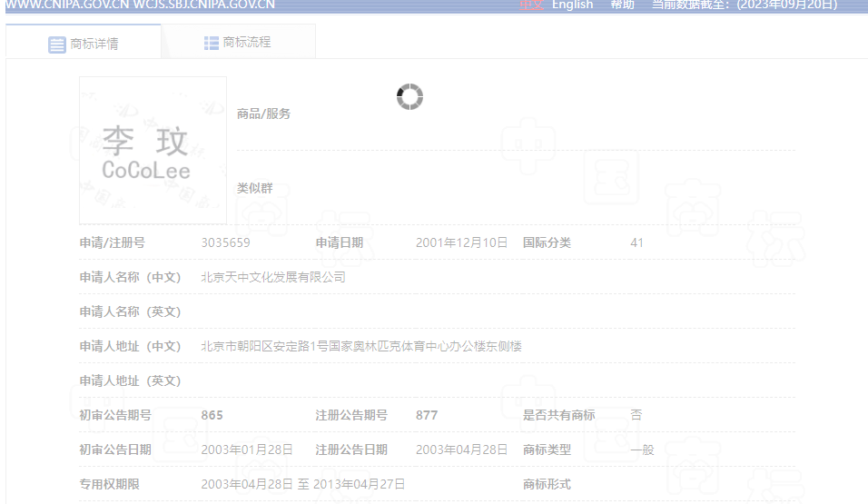
Task: Click the 申请/注册号 label
Action: 113,242
